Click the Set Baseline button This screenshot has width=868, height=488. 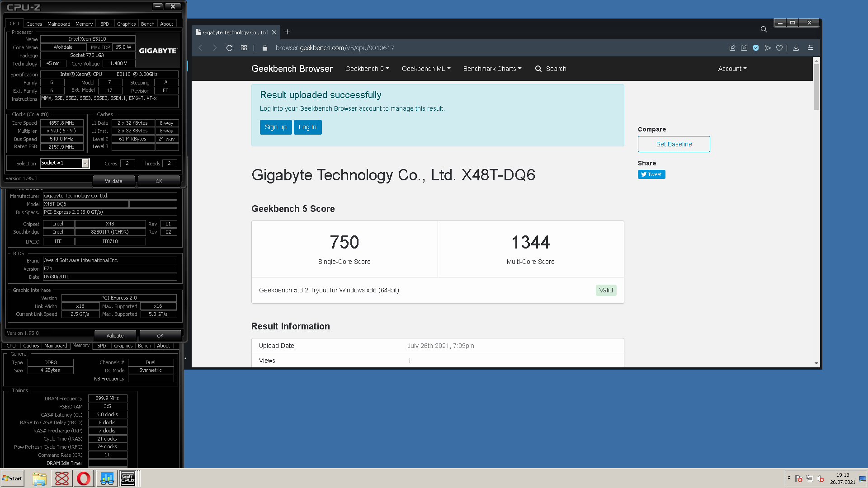pyautogui.click(x=674, y=144)
